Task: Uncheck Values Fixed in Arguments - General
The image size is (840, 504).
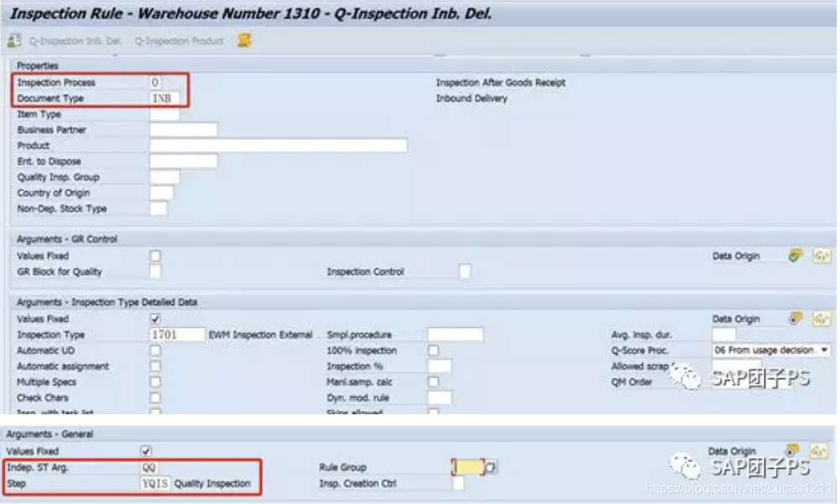Action: point(146,451)
